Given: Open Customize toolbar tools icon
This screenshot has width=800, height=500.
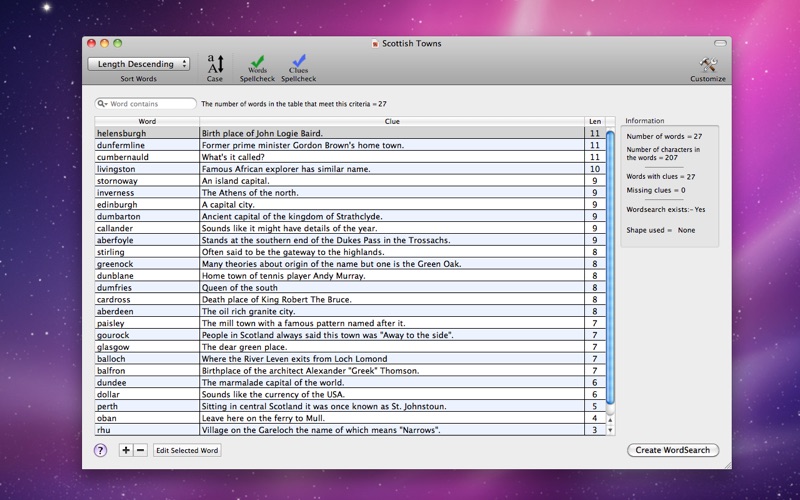Looking at the screenshot, I should (708, 65).
